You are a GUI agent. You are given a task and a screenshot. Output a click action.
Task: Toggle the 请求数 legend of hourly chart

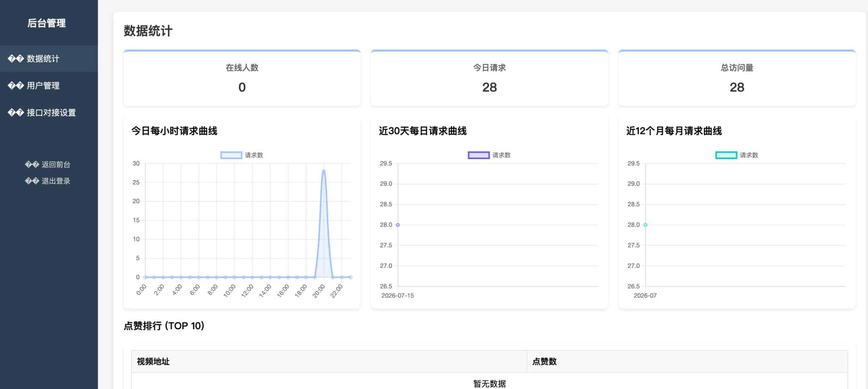242,155
